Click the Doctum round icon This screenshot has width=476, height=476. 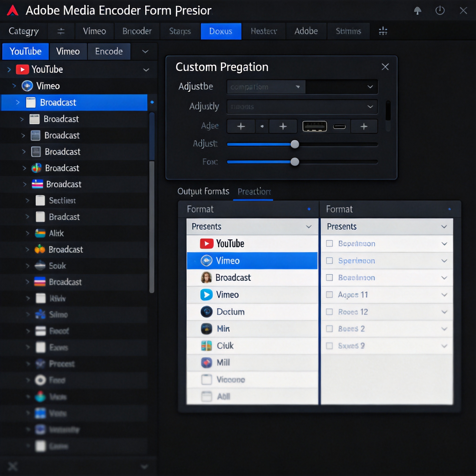pos(206,312)
